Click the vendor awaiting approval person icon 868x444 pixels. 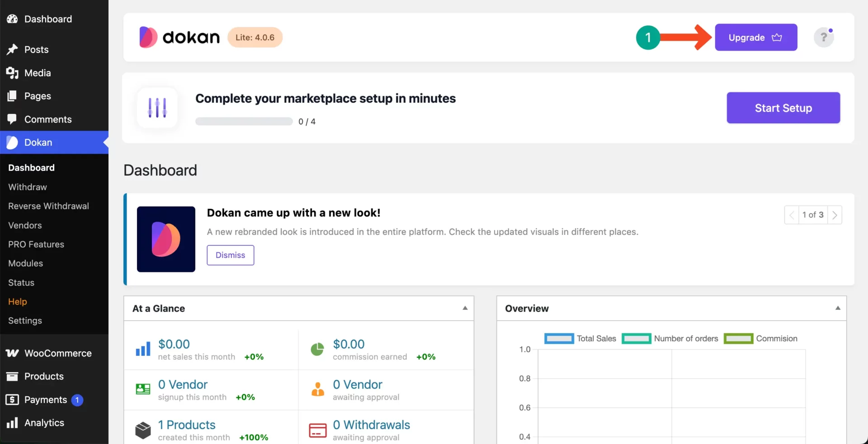(x=318, y=389)
